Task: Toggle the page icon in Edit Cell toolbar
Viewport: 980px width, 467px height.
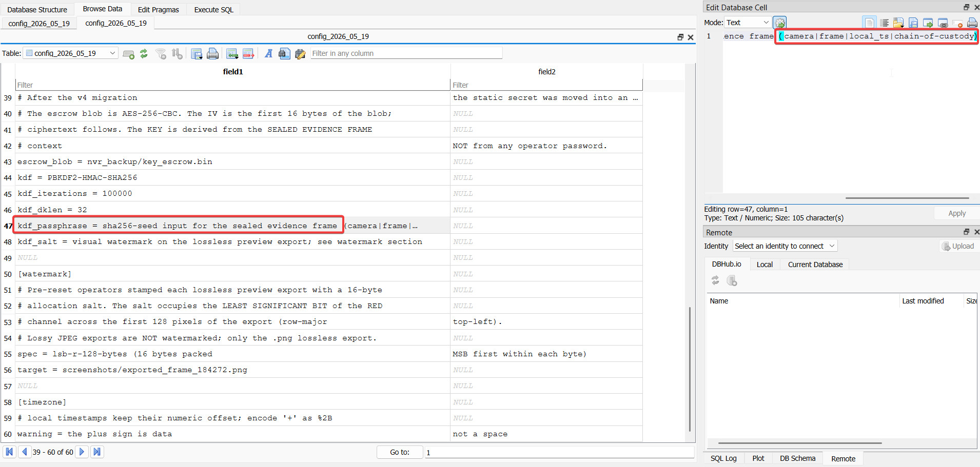Action: [x=869, y=23]
